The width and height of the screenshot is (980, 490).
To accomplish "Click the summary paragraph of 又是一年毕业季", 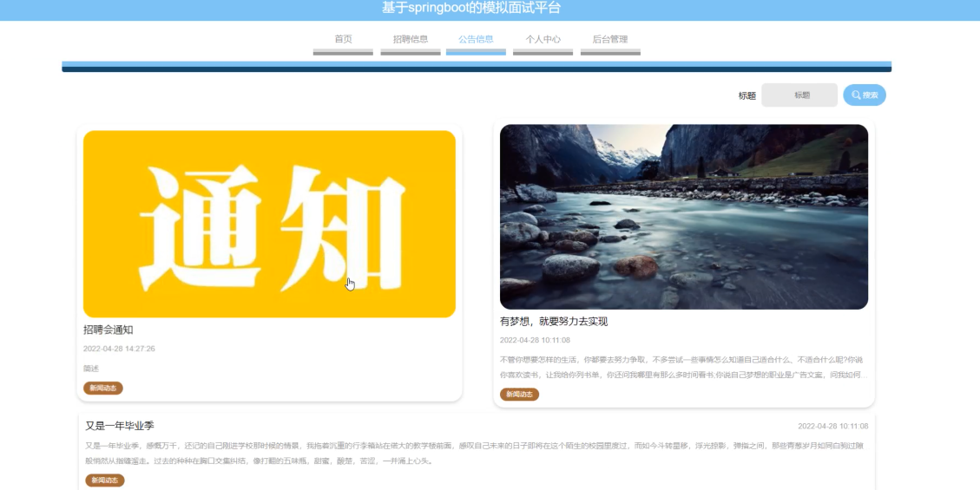I will [x=475, y=454].
